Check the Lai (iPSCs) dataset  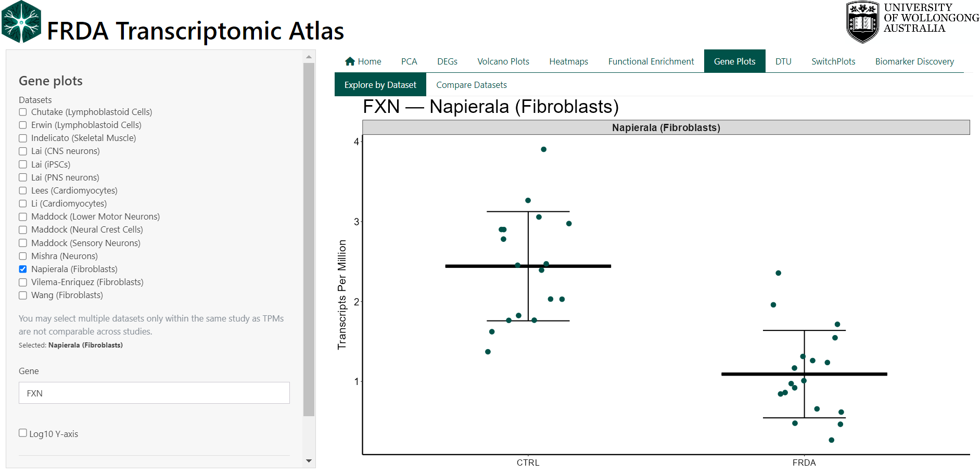point(23,164)
